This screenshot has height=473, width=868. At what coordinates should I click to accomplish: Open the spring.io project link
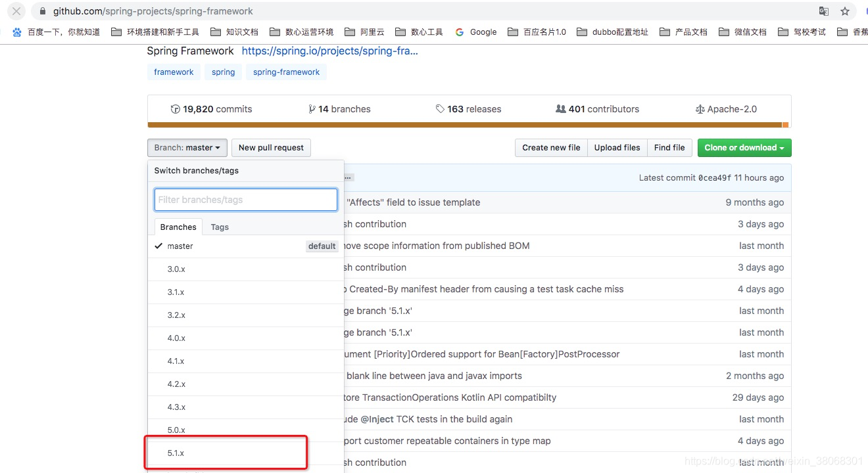(330, 51)
